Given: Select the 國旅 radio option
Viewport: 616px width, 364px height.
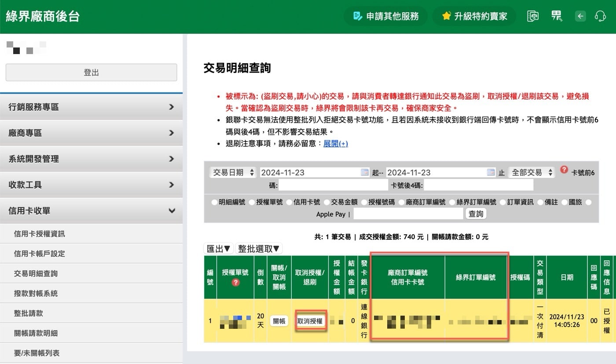Looking at the screenshot, I should point(564,202).
